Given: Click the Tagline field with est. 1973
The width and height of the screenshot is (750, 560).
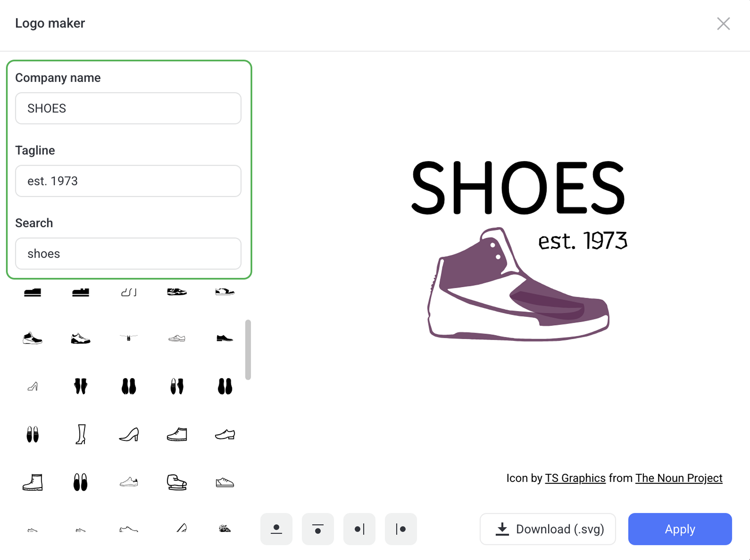Looking at the screenshot, I should 128,181.
